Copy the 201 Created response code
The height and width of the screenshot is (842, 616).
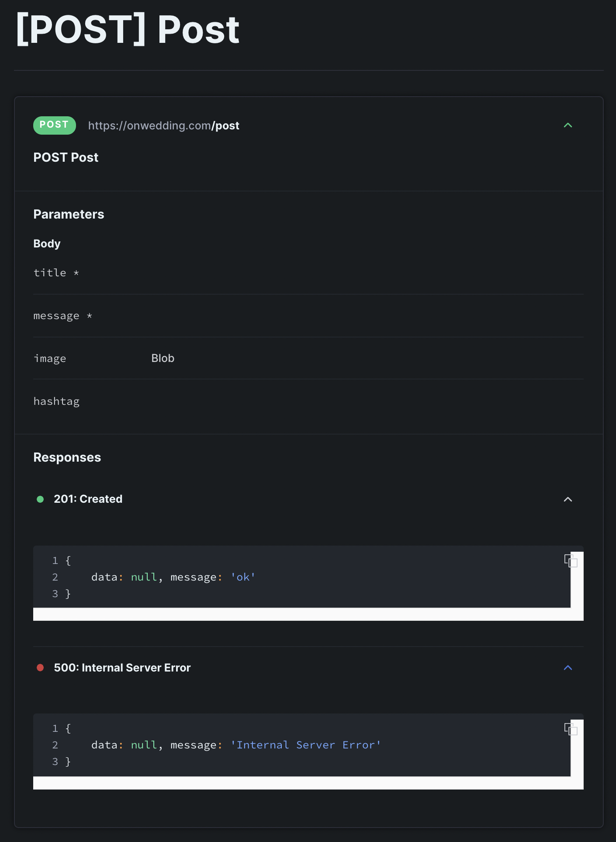coord(571,560)
